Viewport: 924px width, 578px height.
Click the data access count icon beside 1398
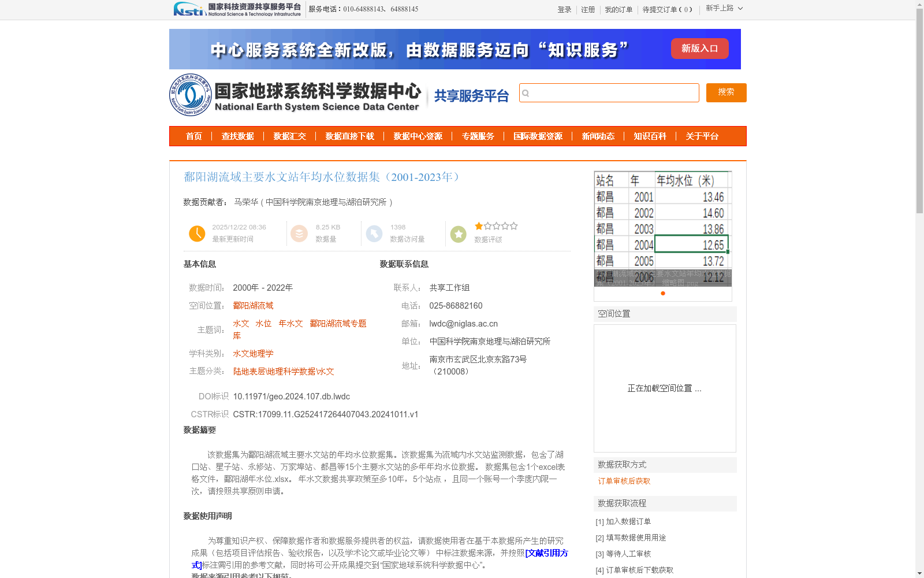click(374, 234)
